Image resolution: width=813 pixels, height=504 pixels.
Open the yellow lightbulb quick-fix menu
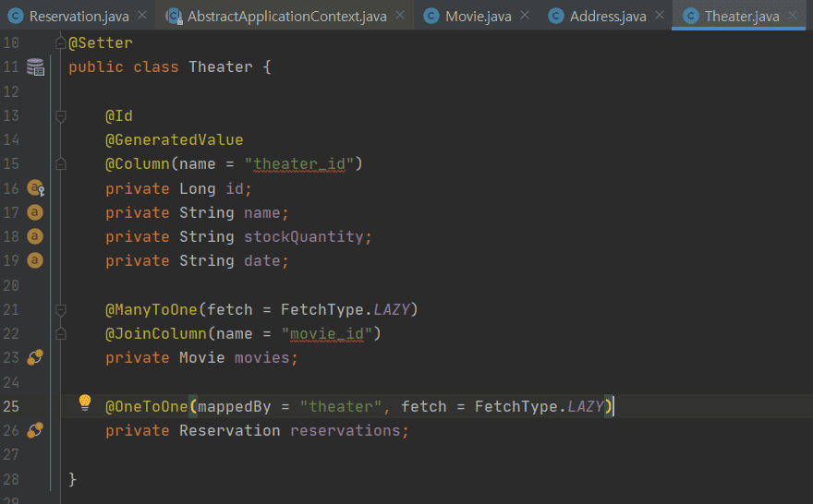pos(85,402)
